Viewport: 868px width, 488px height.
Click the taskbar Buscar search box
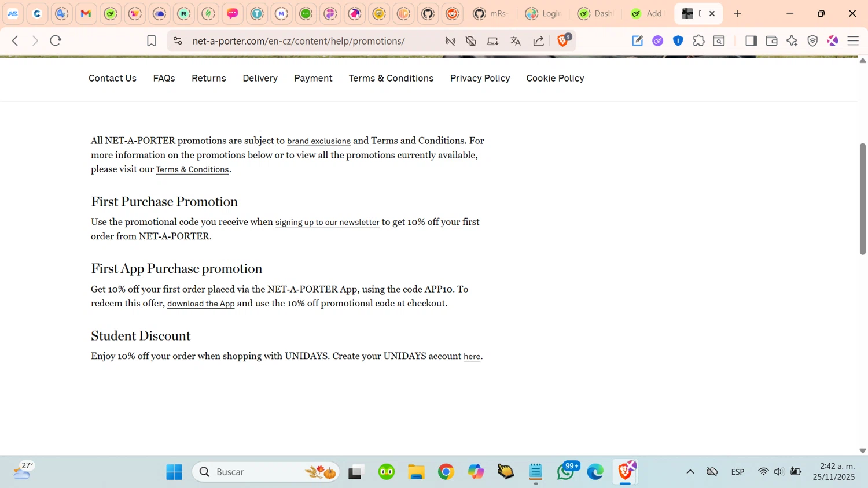coord(266,472)
